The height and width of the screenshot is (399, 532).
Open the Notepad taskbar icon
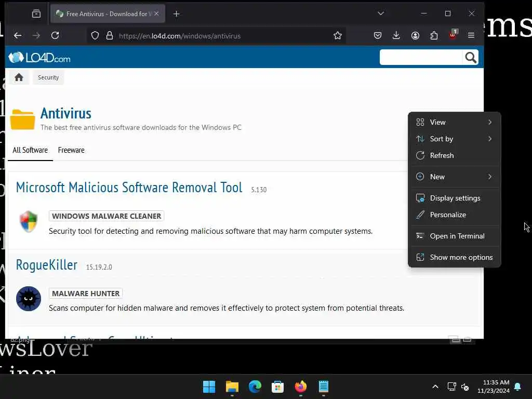pos(323,387)
